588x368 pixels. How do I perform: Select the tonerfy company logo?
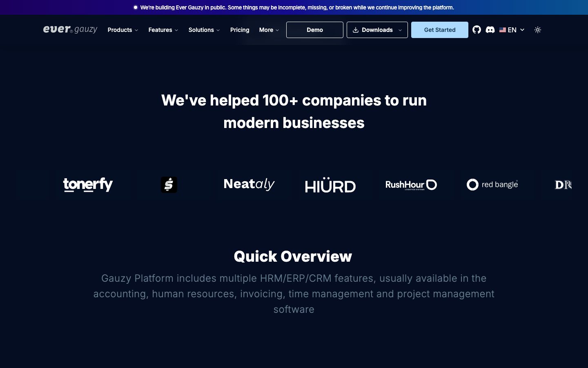(88, 185)
